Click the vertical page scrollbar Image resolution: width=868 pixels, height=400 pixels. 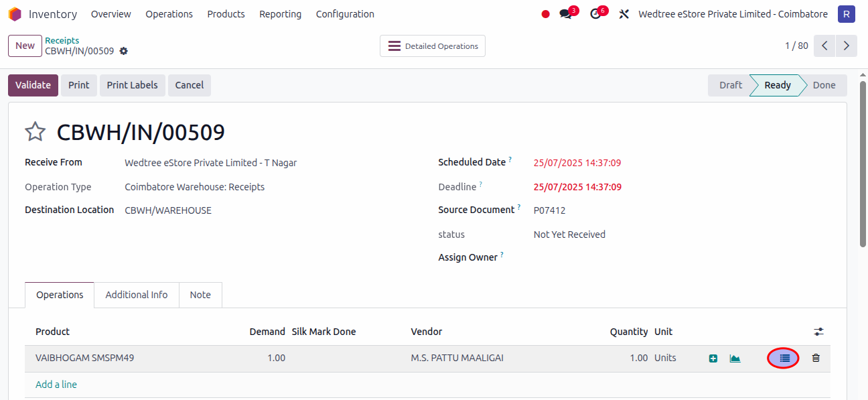pyautogui.click(x=863, y=168)
